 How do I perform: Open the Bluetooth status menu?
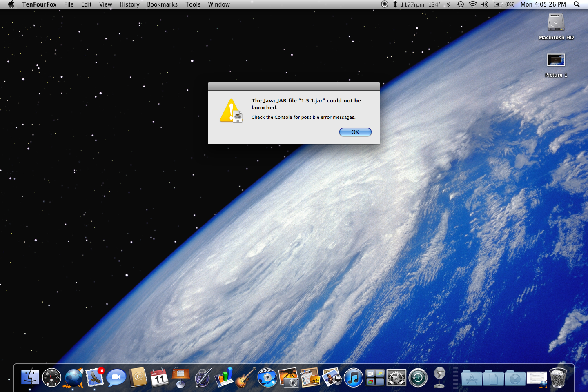click(x=448, y=4)
